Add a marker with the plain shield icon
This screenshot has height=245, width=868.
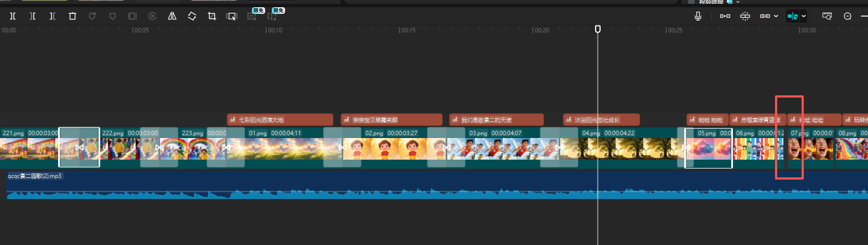point(112,16)
